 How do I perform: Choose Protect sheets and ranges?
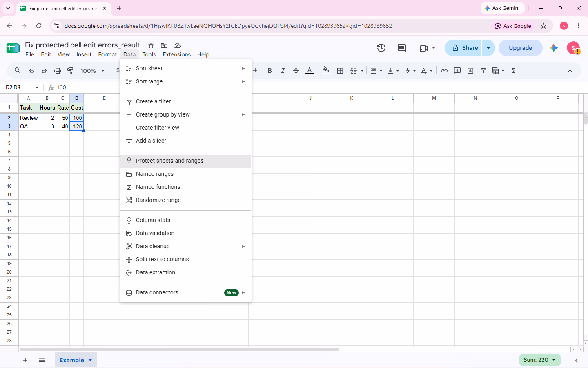click(x=186, y=161)
